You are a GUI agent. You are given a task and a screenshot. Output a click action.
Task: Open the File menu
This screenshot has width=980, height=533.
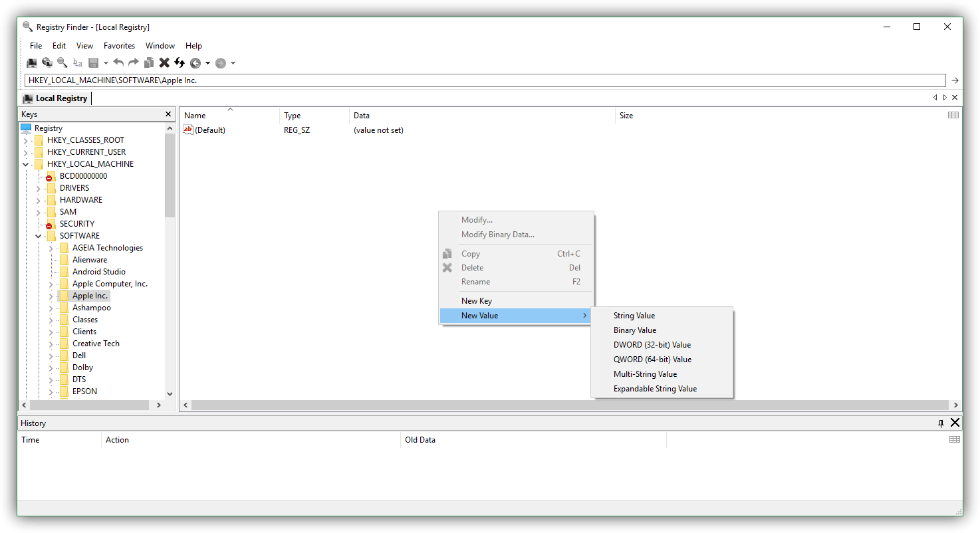[36, 46]
